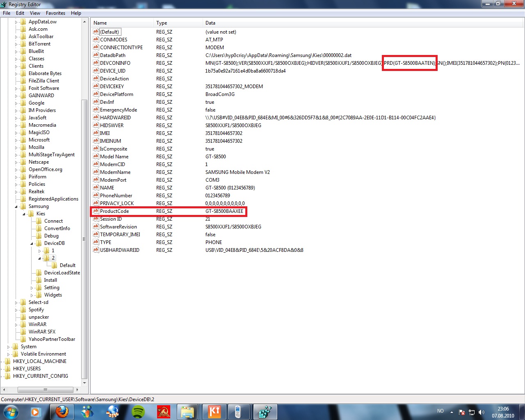
Task: Open Windows Media Player taskbar icon
Action: click(36, 411)
